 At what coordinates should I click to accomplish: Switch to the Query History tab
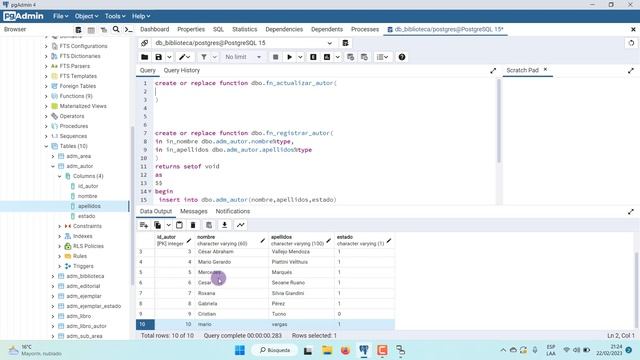click(182, 70)
